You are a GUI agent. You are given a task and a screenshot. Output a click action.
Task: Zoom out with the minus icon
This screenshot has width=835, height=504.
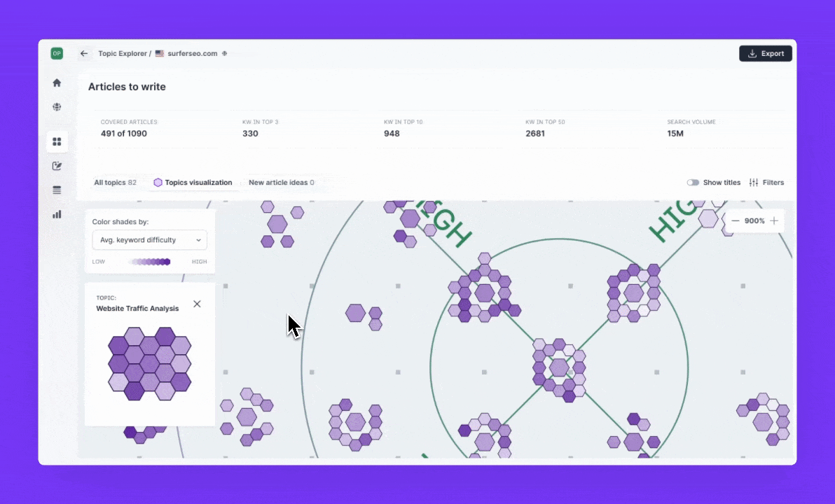735,220
